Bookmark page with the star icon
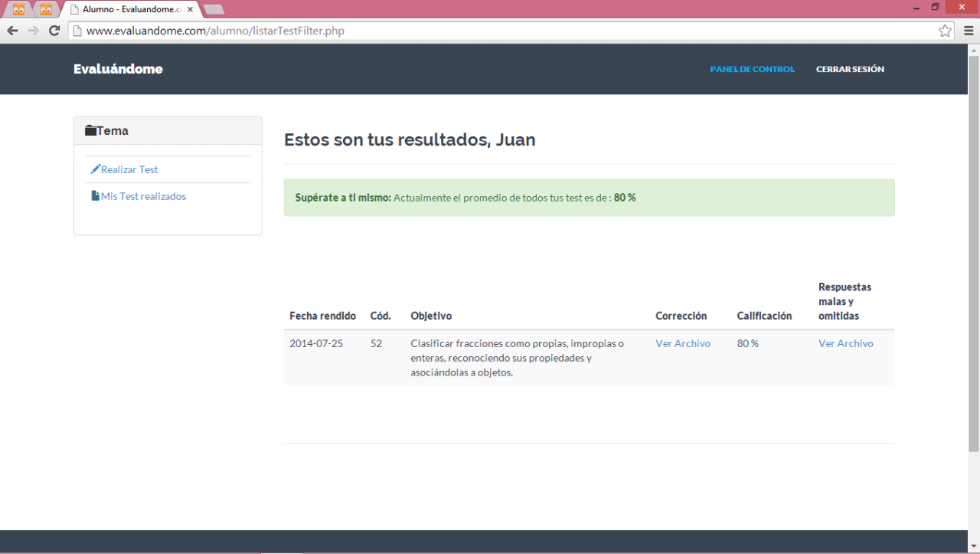This screenshot has height=554, width=980. coord(946,31)
